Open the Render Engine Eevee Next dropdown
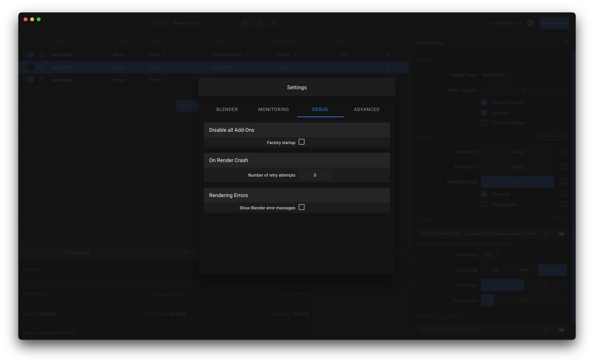The height and width of the screenshot is (364, 594). (x=496, y=75)
